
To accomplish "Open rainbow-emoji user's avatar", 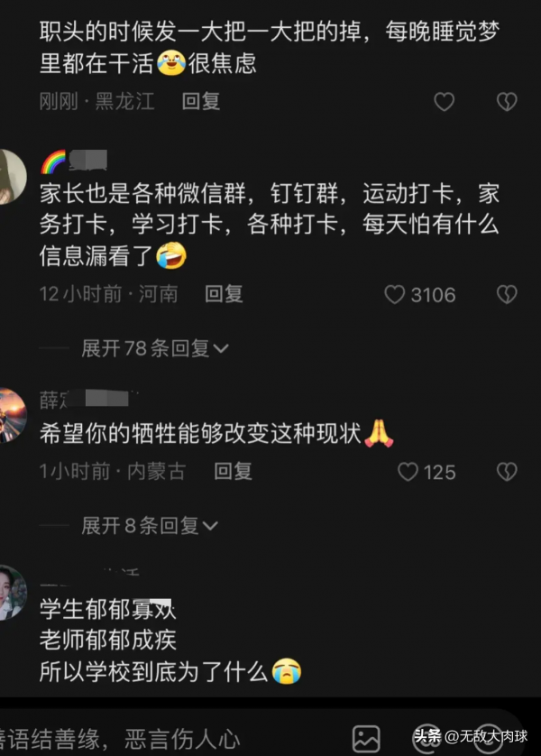I will click(12, 177).
